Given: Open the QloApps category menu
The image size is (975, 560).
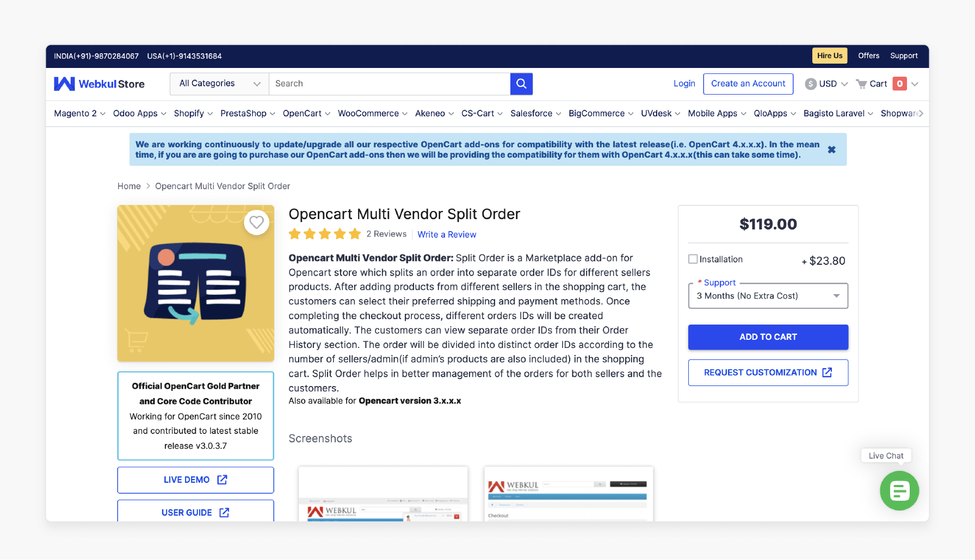Looking at the screenshot, I should [x=775, y=114].
